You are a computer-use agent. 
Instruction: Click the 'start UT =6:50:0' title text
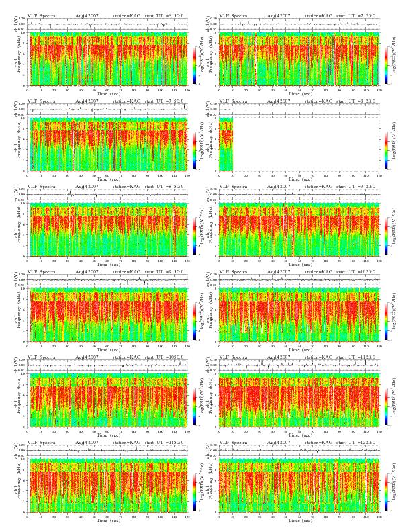pyautogui.click(x=165, y=15)
